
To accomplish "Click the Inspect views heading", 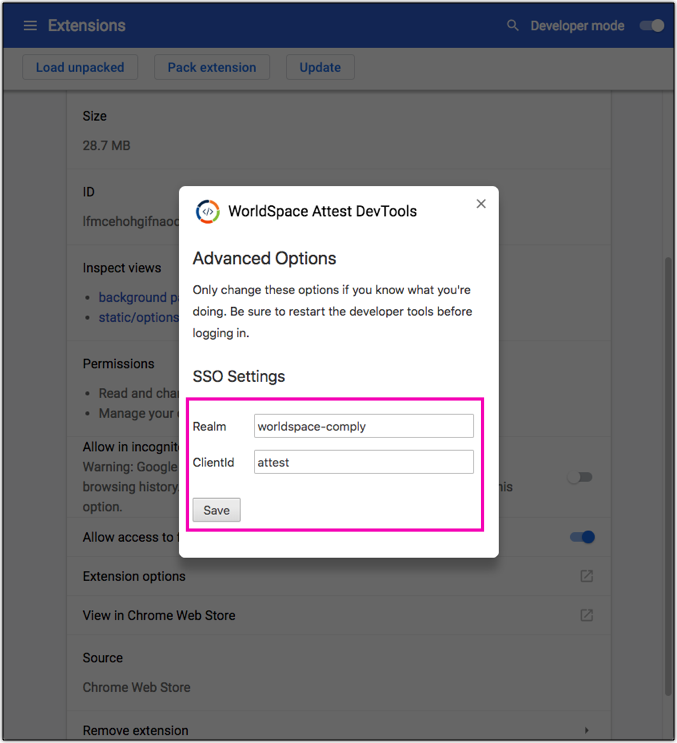I will click(122, 268).
